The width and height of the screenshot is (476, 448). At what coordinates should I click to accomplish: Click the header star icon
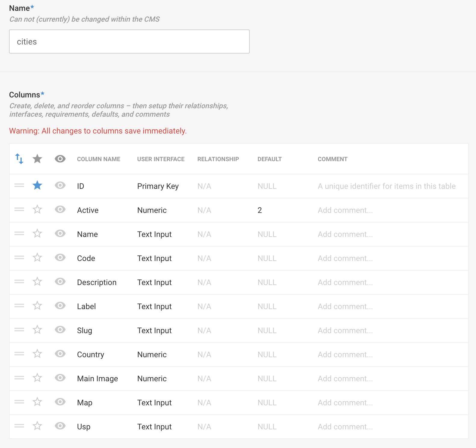click(37, 159)
